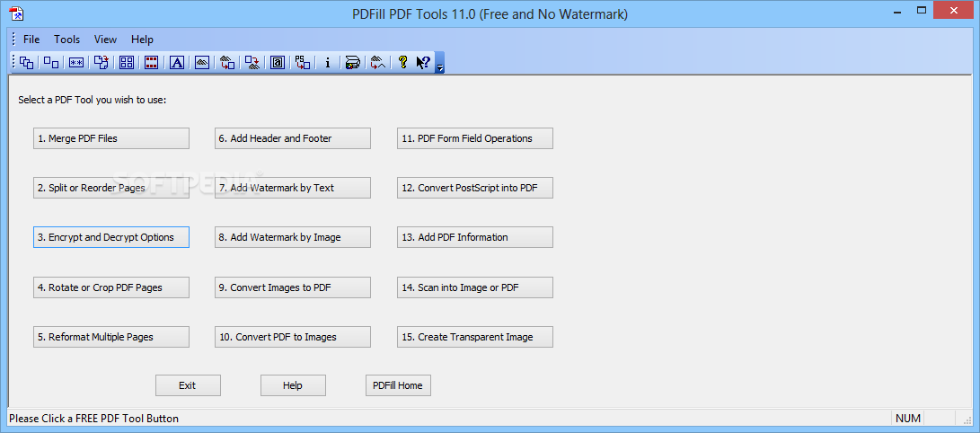Open 13. Add PDF Information
The width and height of the screenshot is (980, 433).
coord(475,237)
